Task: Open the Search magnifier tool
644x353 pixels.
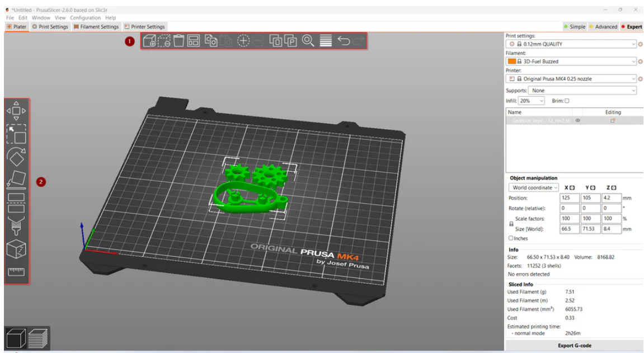Action: (x=308, y=41)
